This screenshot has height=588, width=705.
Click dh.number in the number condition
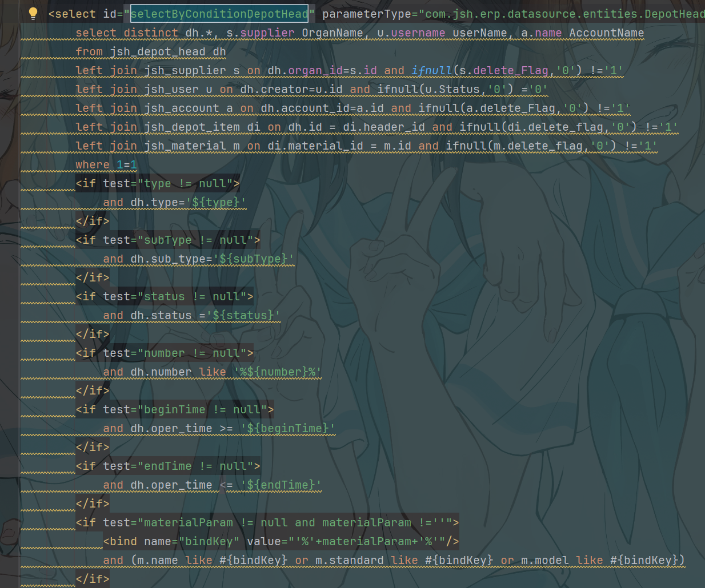(161, 372)
